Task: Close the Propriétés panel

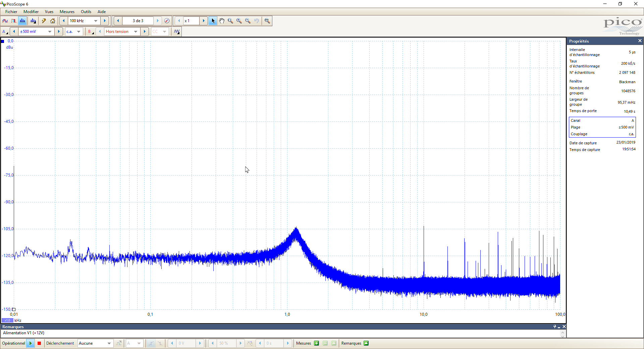Action: pos(640,41)
